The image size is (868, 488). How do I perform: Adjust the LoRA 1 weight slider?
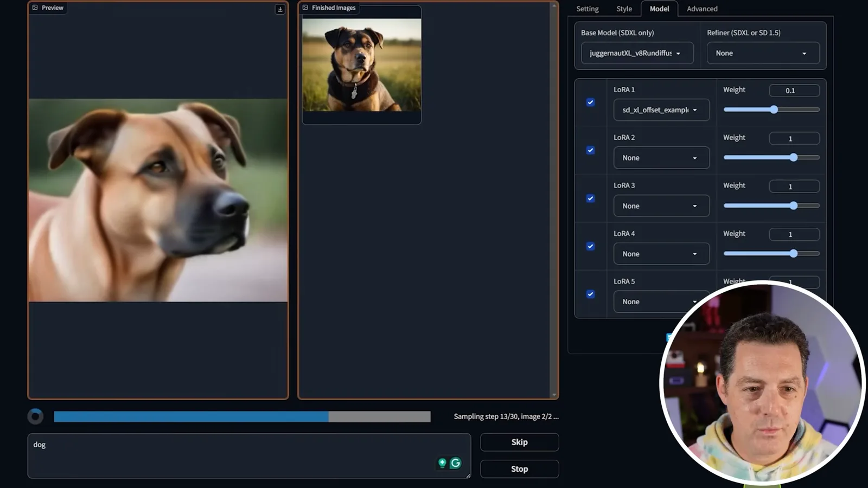click(x=771, y=110)
